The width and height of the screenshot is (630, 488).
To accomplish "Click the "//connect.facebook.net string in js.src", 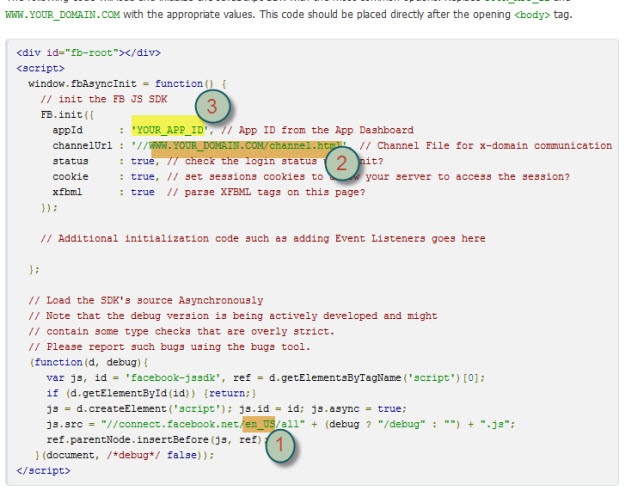I will [x=171, y=424].
